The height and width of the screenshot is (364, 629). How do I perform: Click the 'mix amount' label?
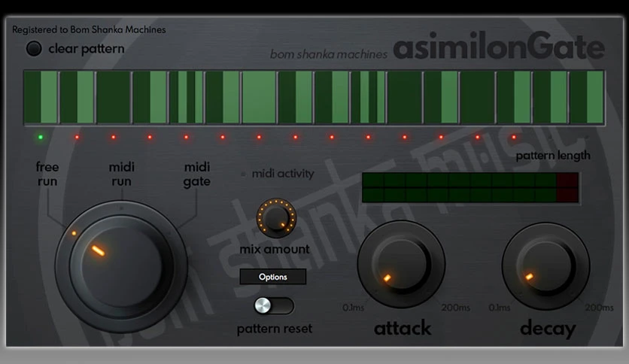coord(275,249)
